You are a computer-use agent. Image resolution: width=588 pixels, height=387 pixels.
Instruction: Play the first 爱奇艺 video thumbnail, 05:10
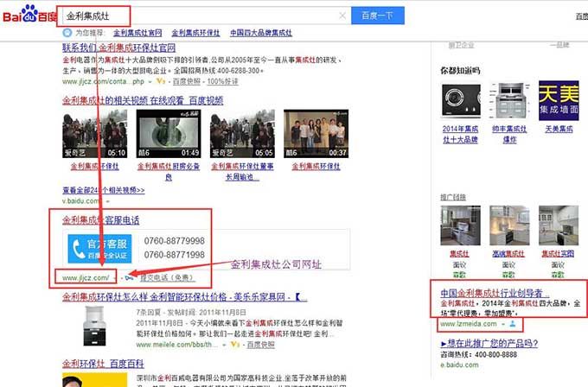[95, 134]
